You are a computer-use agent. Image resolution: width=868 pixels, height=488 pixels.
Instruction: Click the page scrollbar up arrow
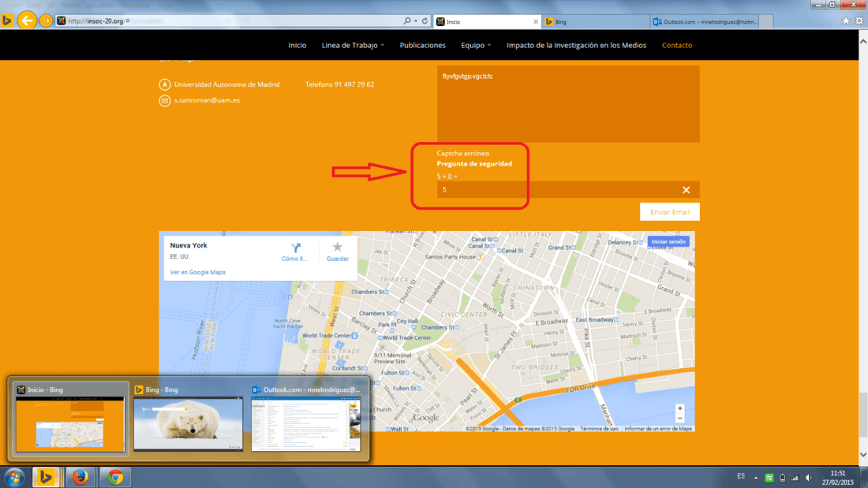tap(863, 42)
